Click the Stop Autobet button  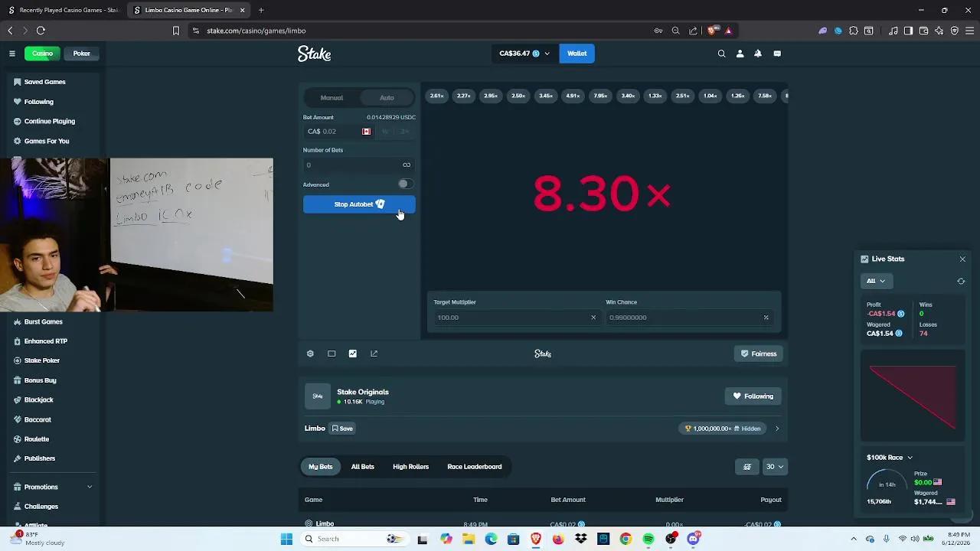coord(359,204)
